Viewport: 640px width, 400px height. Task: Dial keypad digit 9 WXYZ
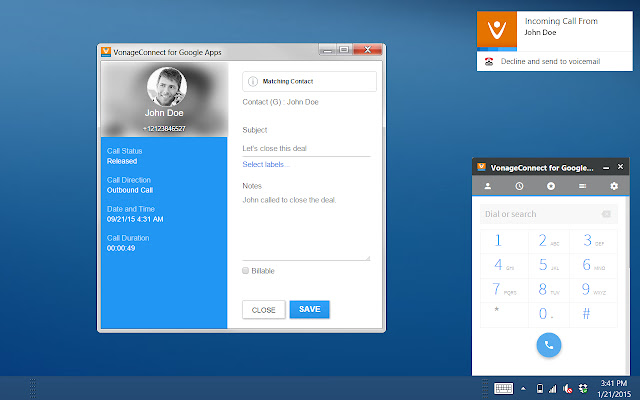click(x=593, y=290)
